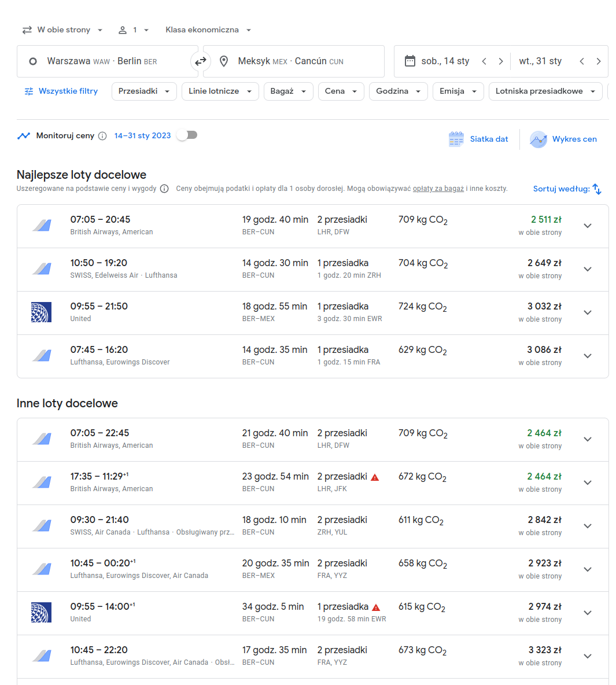Click info icon beside ranking explanation text
Image resolution: width=616 pixels, height=685 pixels.
point(164,189)
